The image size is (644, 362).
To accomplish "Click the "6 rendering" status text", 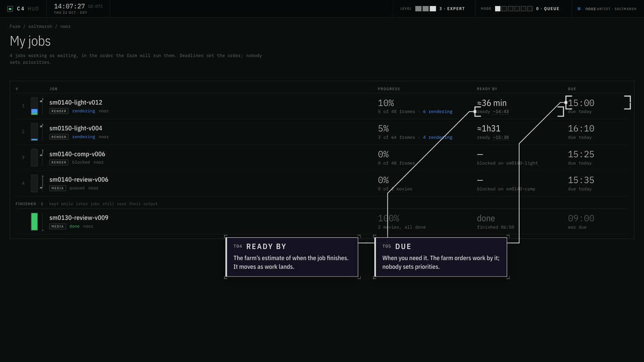I will click(437, 112).
